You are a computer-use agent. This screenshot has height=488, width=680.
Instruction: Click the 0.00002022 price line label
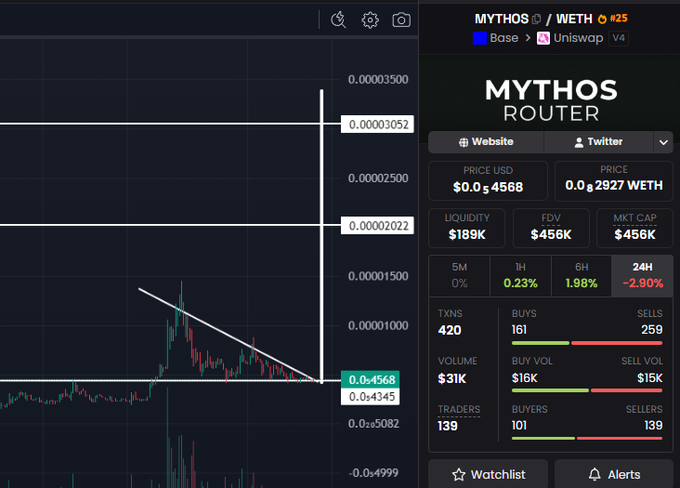click(x=377, y=226)
